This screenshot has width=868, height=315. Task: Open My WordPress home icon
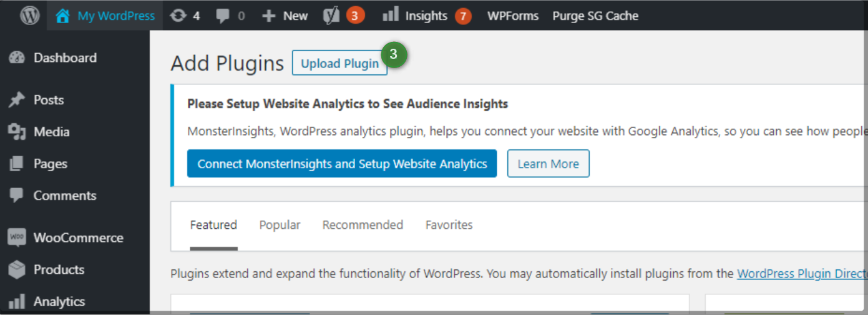coord(62,16)
